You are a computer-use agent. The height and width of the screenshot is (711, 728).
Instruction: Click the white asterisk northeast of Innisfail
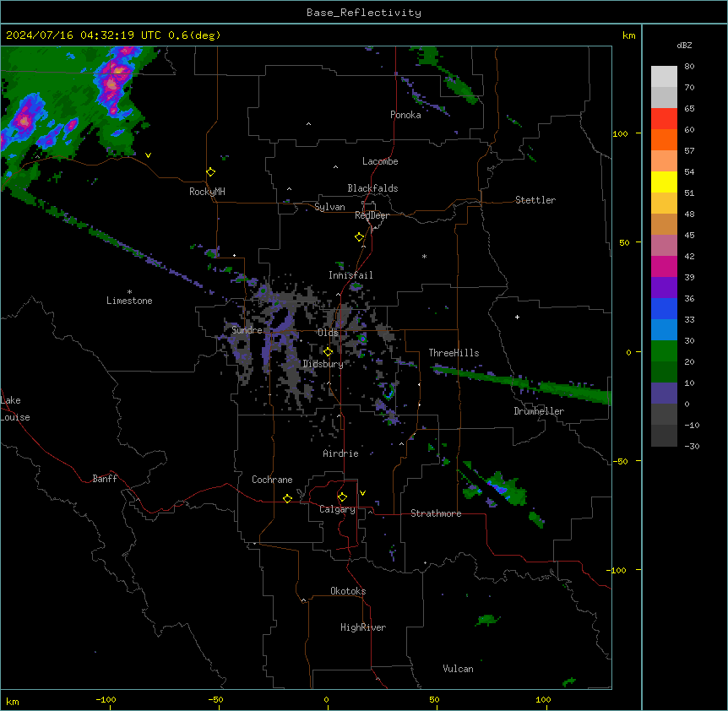[x=424, y=256]
